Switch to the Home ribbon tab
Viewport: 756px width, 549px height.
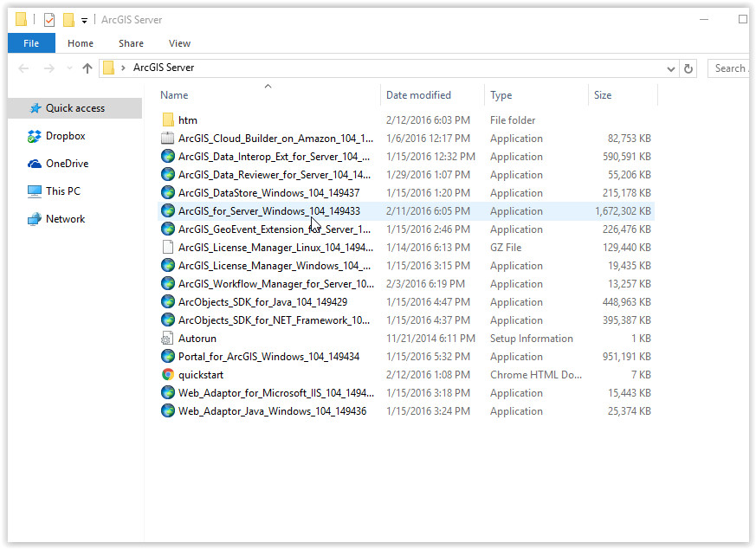pos(81,43)
